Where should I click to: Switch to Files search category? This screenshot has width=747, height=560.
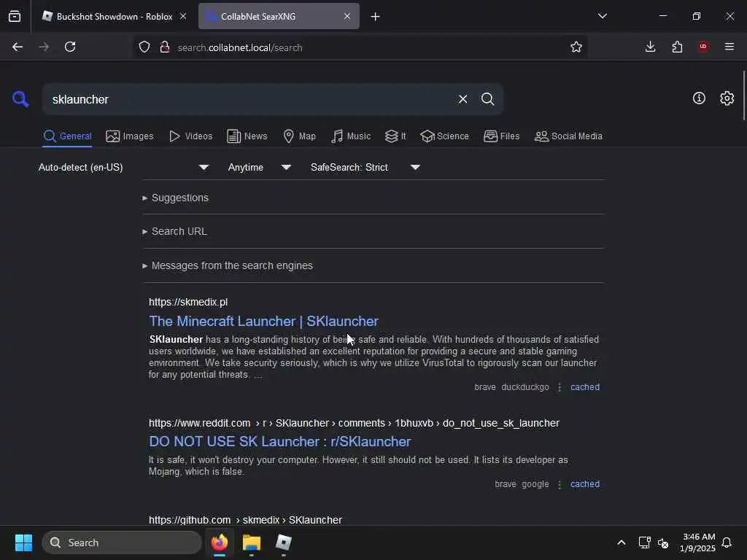point(501,136)
